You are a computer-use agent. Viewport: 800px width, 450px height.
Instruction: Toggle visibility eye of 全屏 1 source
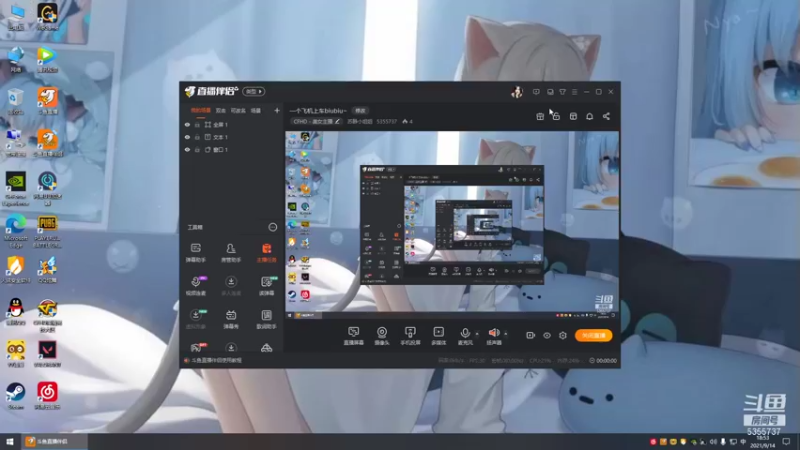pyautogui.click(x=187, y=124)
